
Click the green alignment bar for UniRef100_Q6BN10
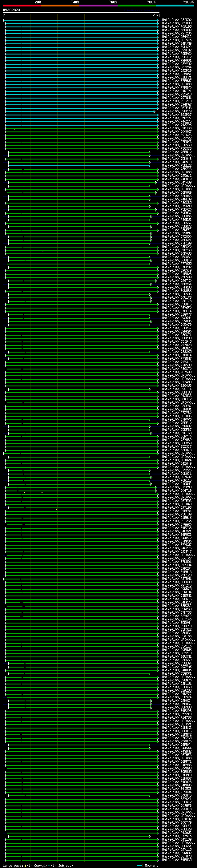pyautogui.click(x=79, y=152)
